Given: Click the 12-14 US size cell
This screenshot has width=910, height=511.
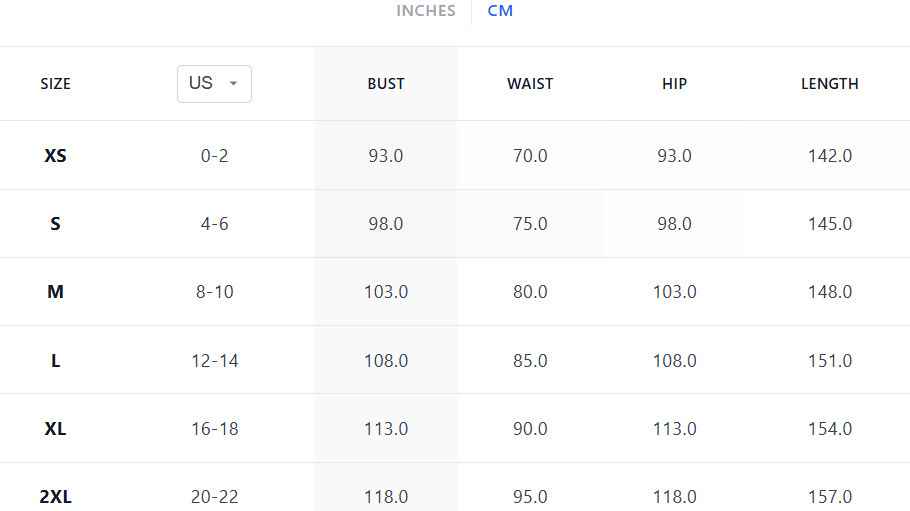Looking at the screenshot, I should click(x=215, y=361).
